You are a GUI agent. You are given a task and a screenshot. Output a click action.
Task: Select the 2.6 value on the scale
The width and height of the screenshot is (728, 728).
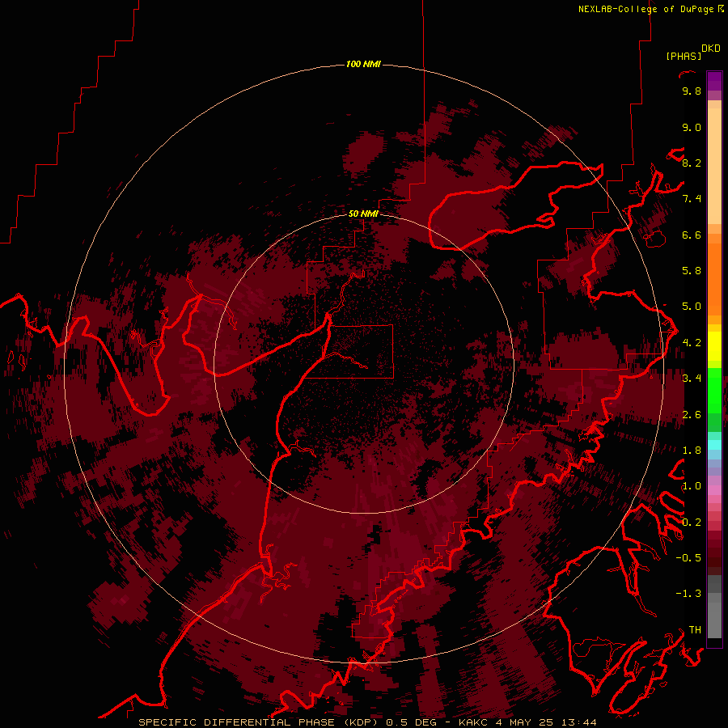[x=692, y=415]
